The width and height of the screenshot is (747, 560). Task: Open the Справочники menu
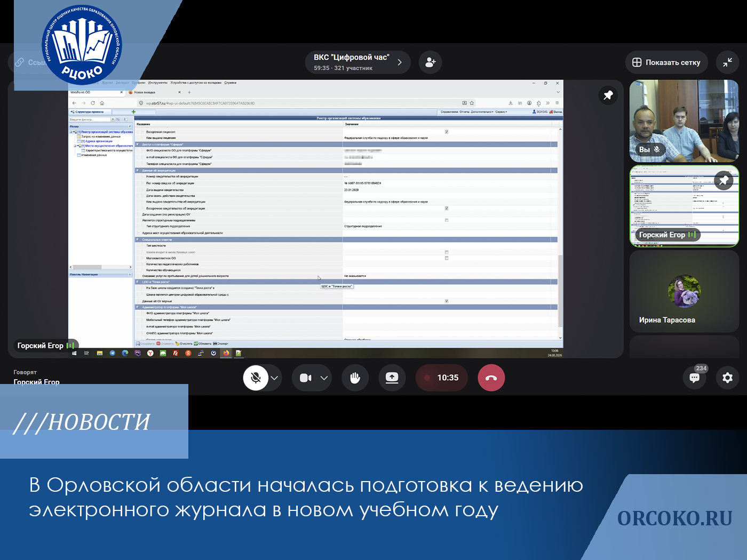coord(449,112)
